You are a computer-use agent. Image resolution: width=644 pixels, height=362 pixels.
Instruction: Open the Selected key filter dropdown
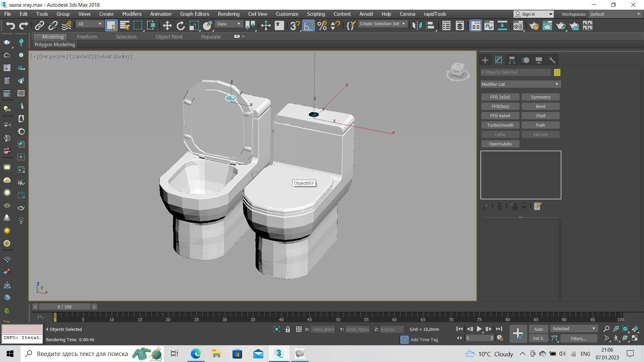coord(574,329)
